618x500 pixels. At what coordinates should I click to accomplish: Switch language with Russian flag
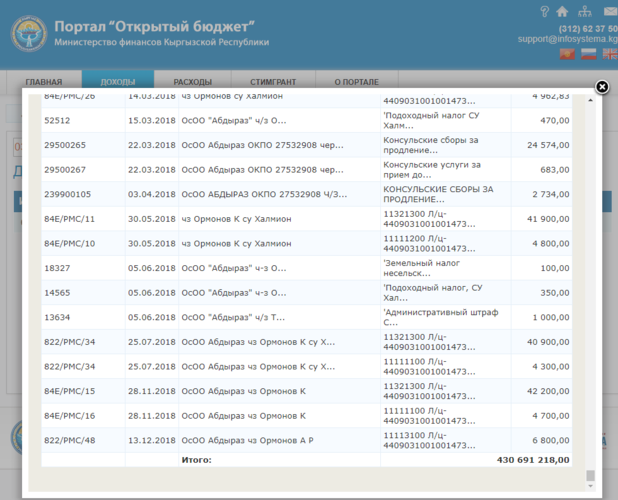pos(588,54)
